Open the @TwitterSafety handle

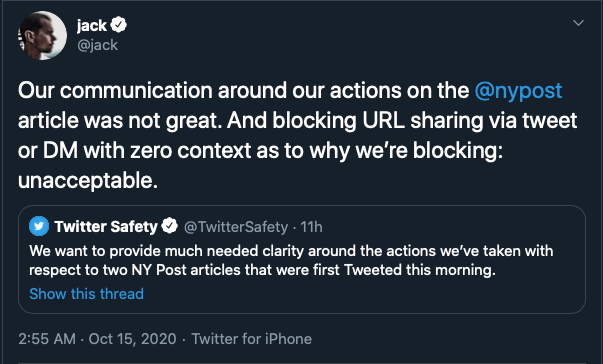(x=236, y=227)
